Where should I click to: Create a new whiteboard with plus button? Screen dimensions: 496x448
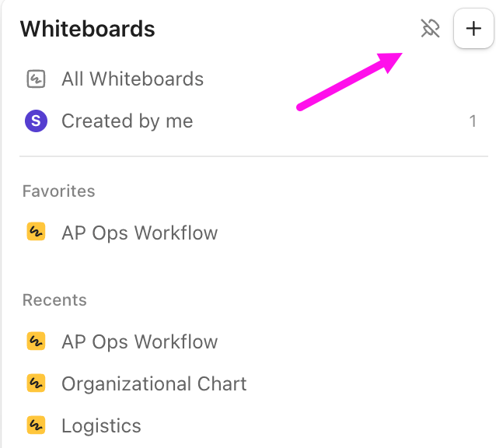(x=473, y=30)
